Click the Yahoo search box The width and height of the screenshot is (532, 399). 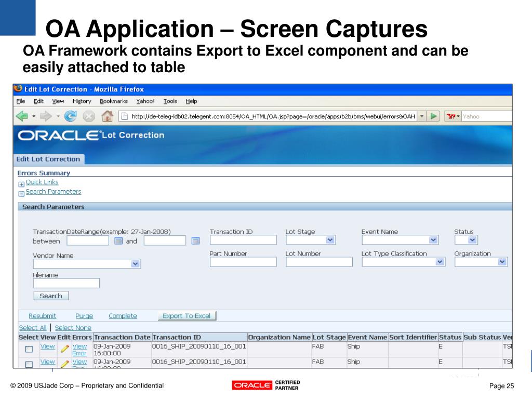click(486, 116)
